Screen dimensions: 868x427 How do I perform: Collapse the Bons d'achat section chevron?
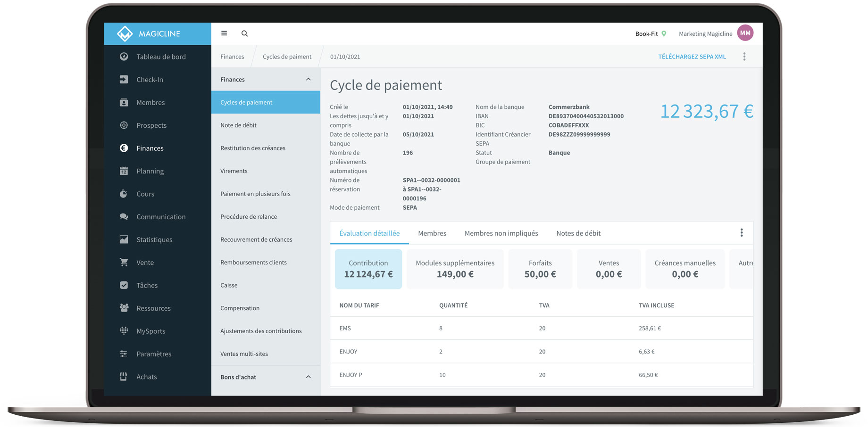(x=309, y=377)
